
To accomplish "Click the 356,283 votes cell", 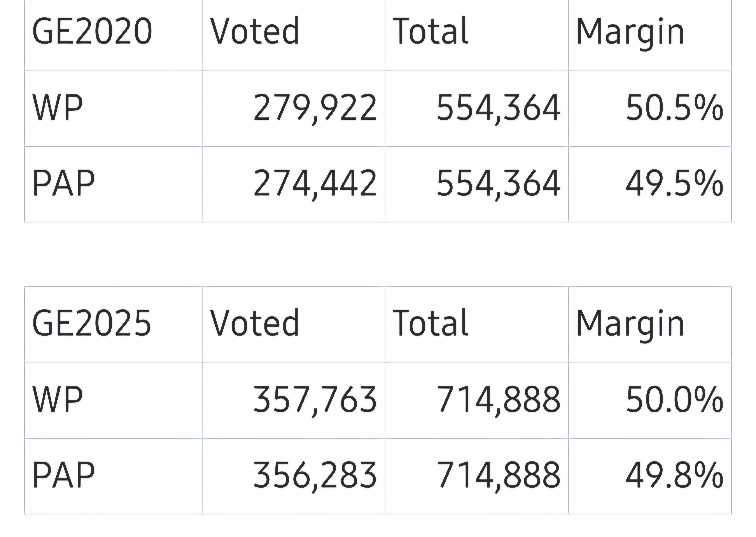I will [315, 475].
